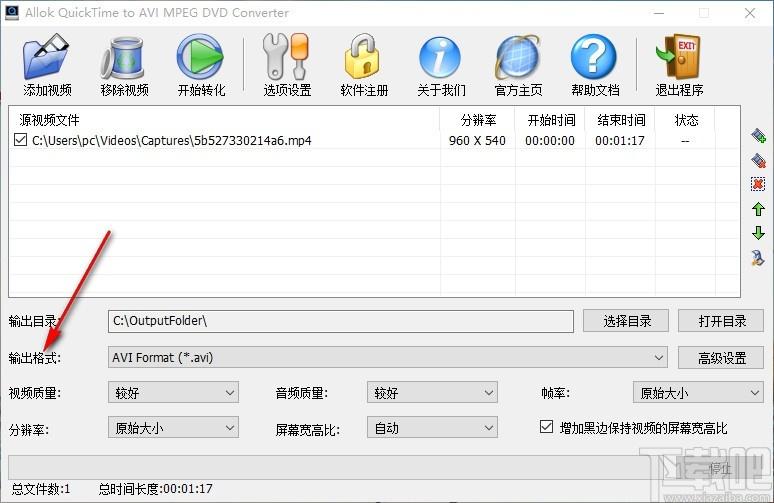The image size is (774, 503).
Task: Visit the 官方主页 (homepage) globe icon
Action: [x=518, y=57]
